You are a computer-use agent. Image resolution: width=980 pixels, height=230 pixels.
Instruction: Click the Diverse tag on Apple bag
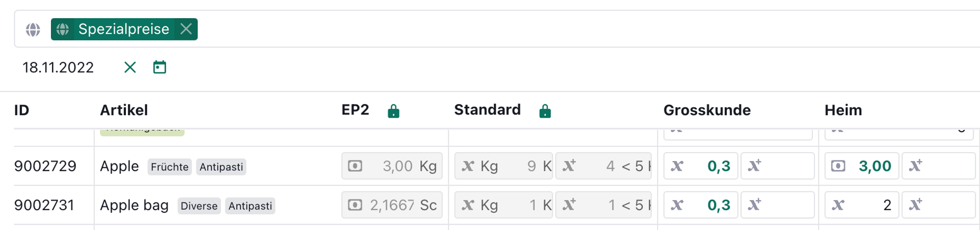click(x=199, y=206)
